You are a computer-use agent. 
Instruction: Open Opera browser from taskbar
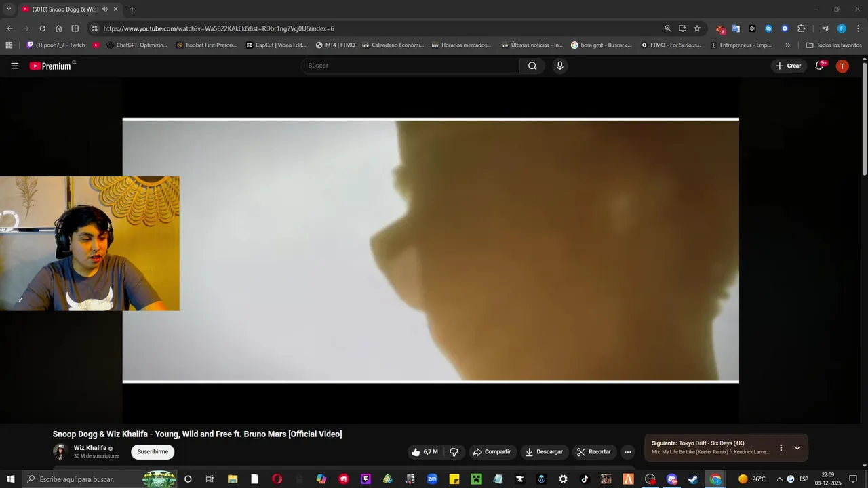click(x=277, y=479)
